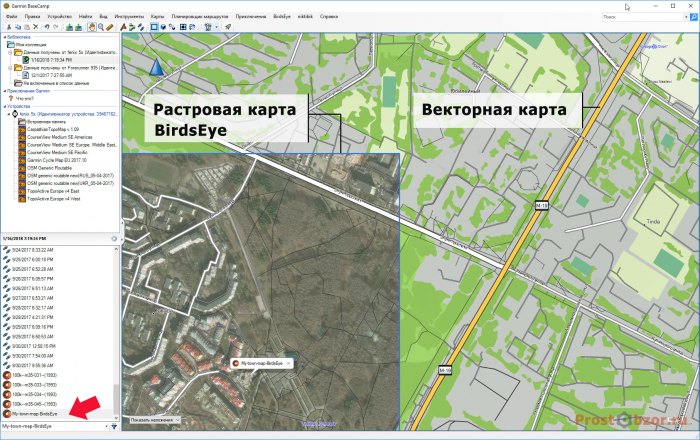
Task: Select the Zoom magnifier tool
Action: click(x=101, y=27)
